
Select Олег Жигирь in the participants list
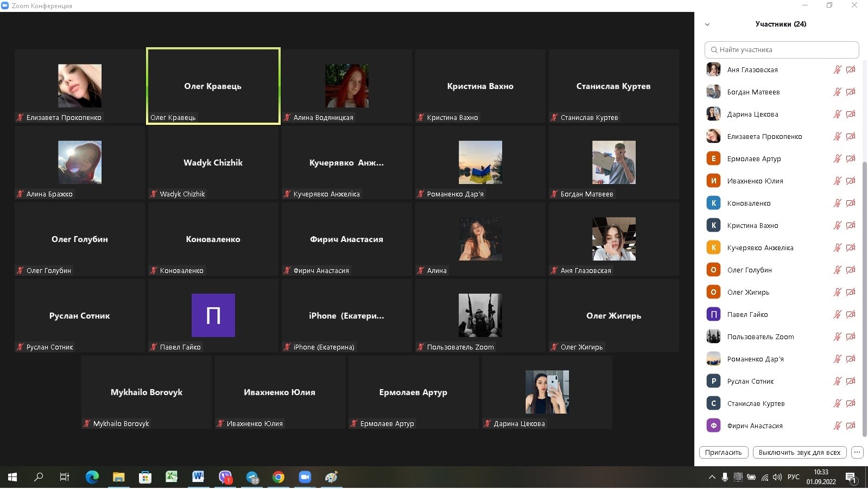click(x=748, y=292)
